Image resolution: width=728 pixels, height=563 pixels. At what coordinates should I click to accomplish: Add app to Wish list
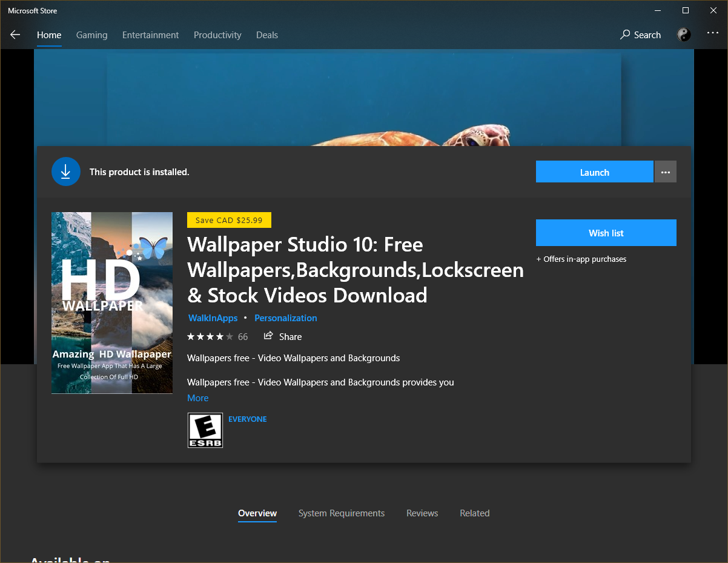point(606,233)
